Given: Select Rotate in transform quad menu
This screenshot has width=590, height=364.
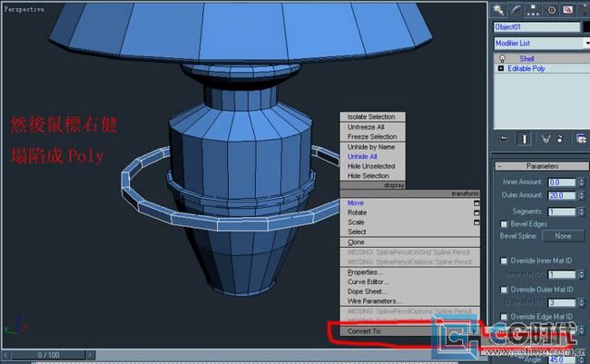Looking at the screenshot, I should tap(357, 212).
